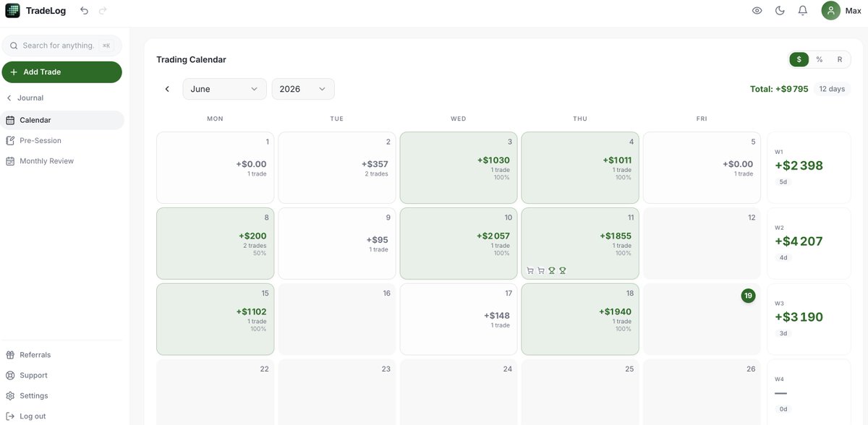Click the THU column header
Screen dimensions: 868x425
580,119
